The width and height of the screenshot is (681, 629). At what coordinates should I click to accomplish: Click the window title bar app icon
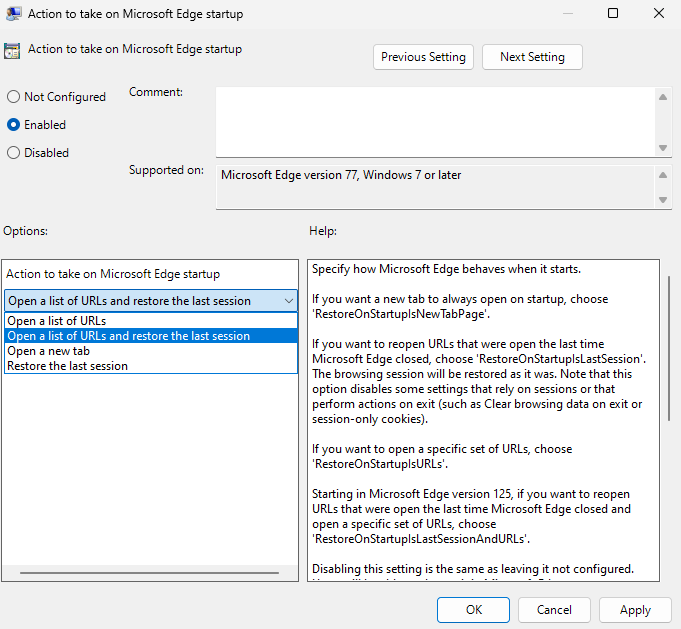tap(13, 13)
